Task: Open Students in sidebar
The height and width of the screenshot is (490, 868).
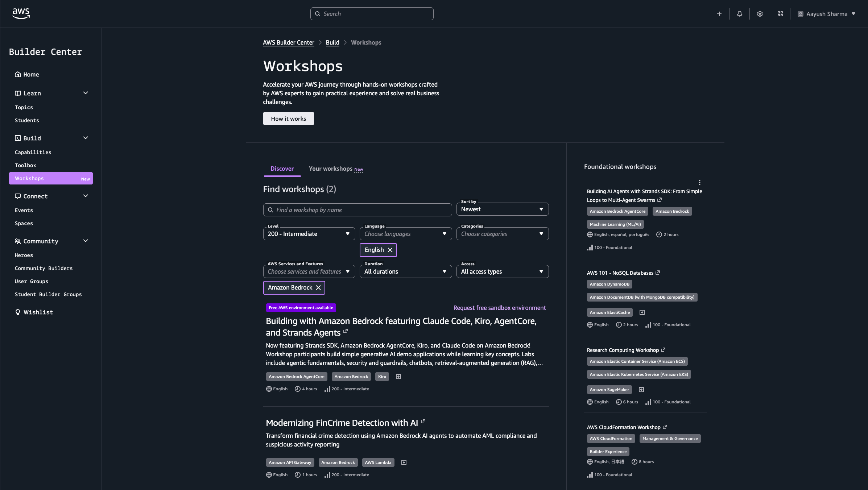Action: (x=27, y=120)
